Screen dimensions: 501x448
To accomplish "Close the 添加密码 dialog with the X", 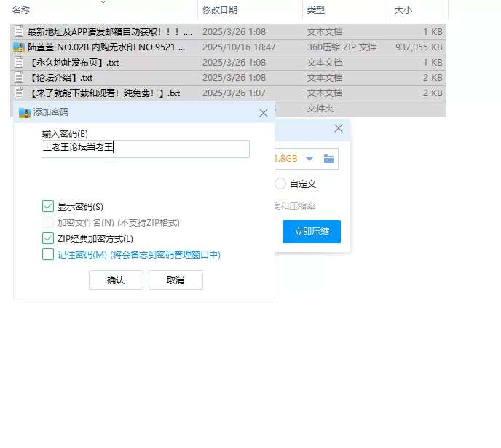I will point(264,113).
